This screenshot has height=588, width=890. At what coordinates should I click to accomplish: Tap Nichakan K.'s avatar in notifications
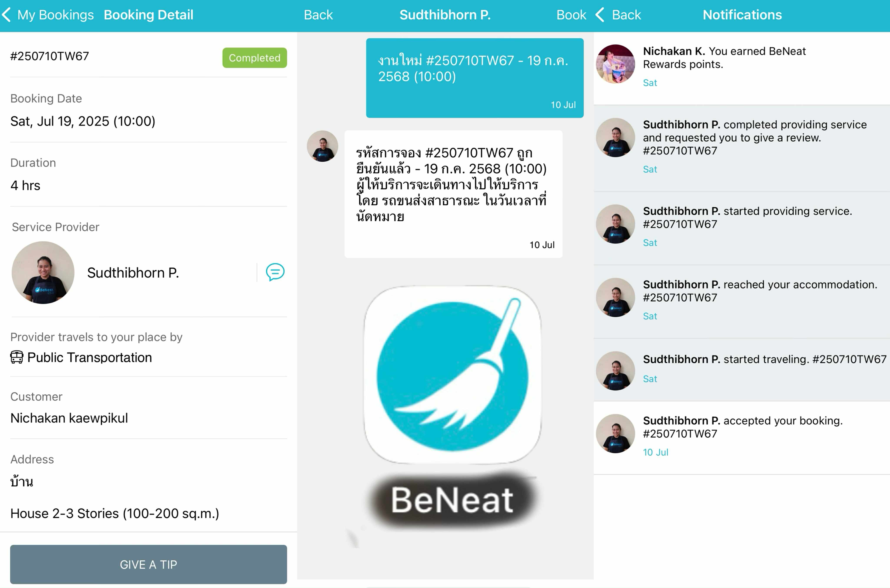point(615,64)
